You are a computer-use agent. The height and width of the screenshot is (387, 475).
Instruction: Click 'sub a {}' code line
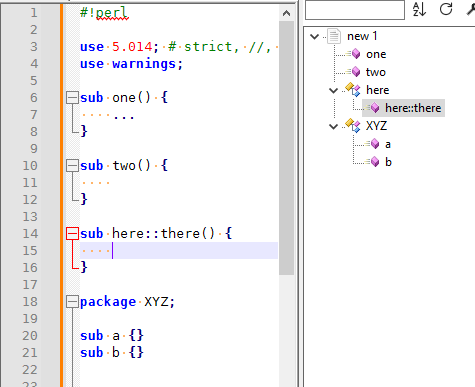pos(112,335)
